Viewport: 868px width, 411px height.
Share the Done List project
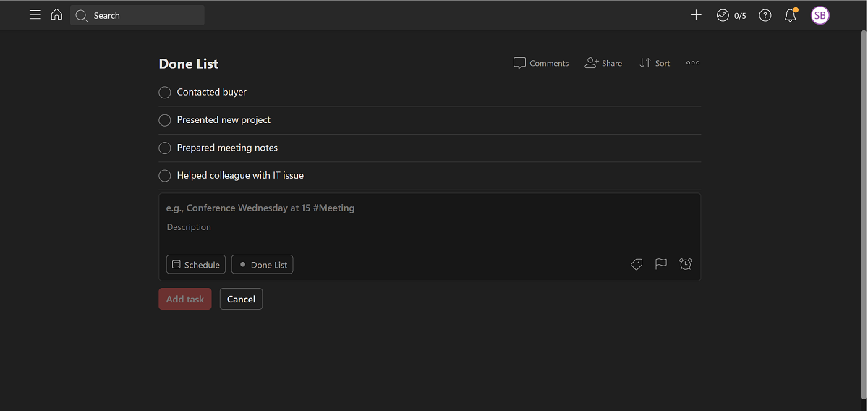603,63
